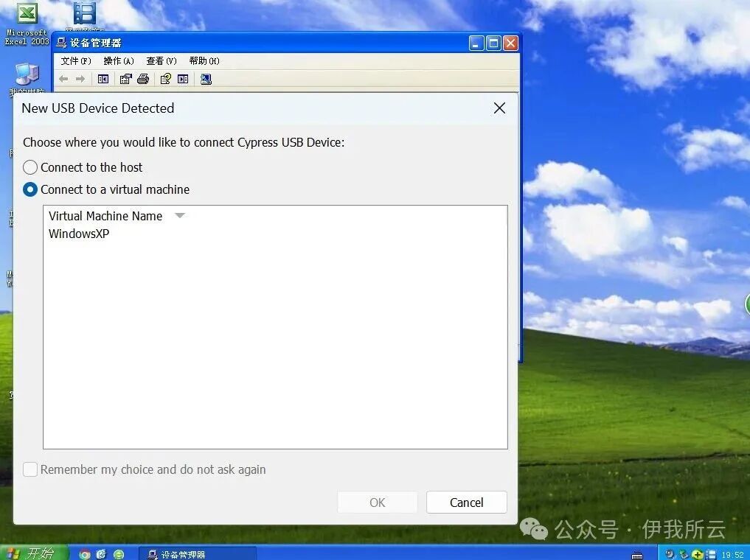Viewport: 750px width, 560px height.
Task: Open the 查看(V) menu in Device Manager
Action: (x=162, y=60)
